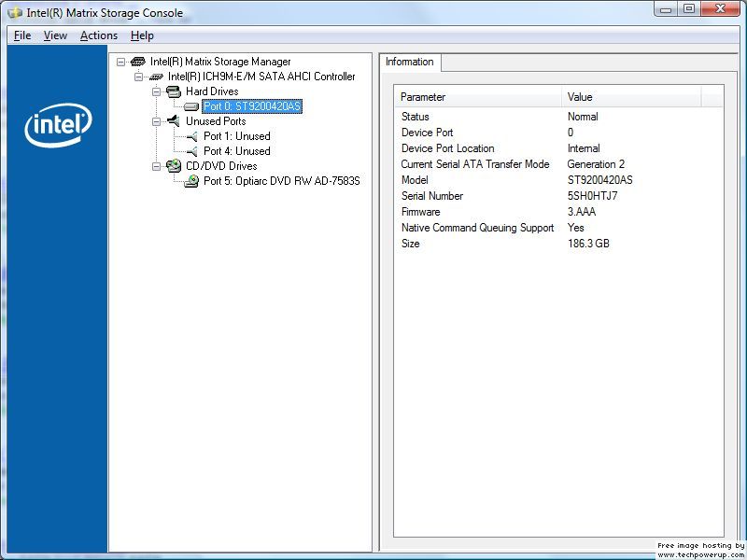Click the Intel logo in the sidebar
The height and width of the screenshot is (560, 747).
pos(58,125)
